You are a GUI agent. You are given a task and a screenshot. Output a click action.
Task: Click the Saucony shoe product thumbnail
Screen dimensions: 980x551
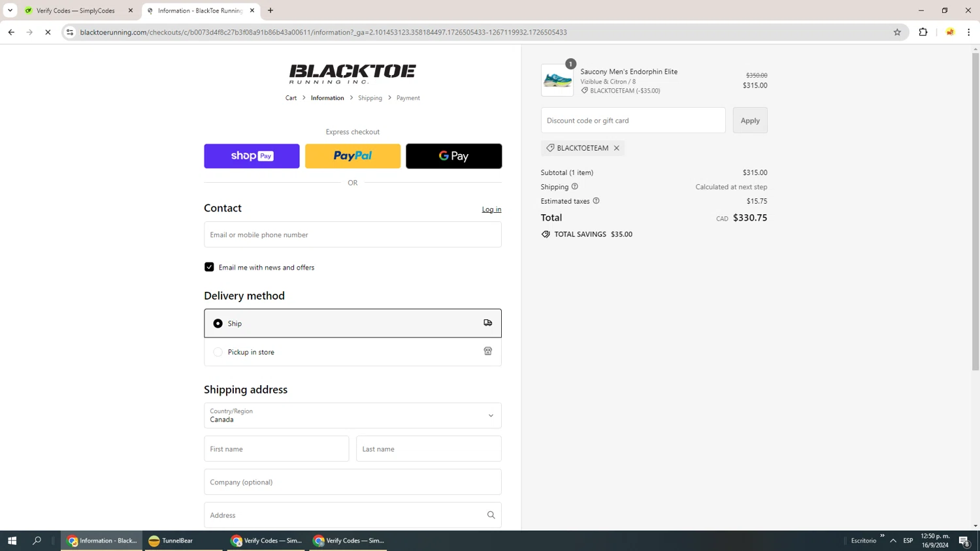(557, 80)
